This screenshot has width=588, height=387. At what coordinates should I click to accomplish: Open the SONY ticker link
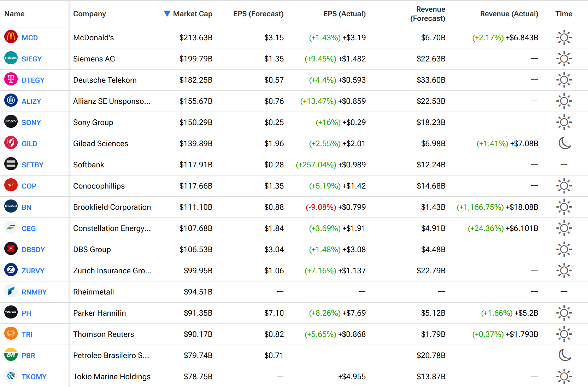(x=31, y=123)
